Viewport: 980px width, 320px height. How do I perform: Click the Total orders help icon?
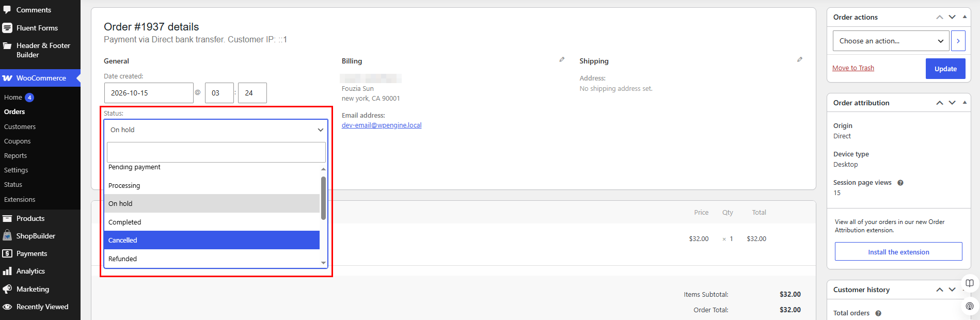point(878,313)
